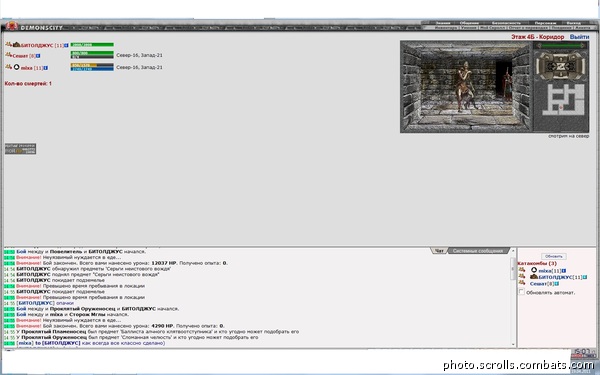
Task: Click the private message icon beside Сешат in Катакомбы list
Action: point(522,283)
